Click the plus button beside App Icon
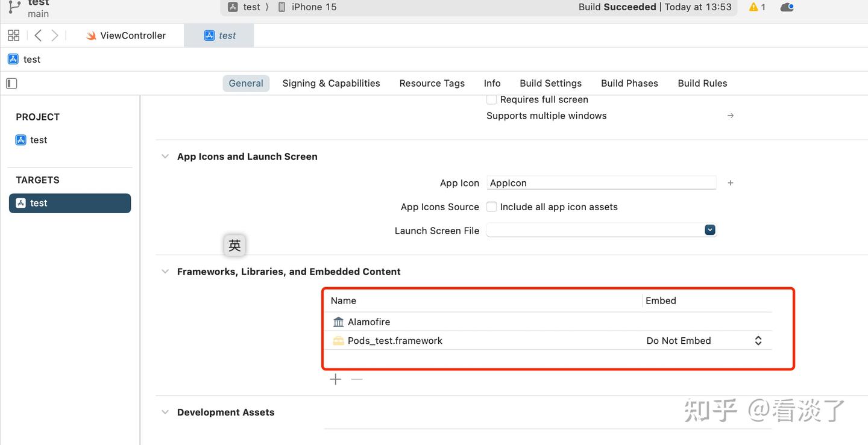 click(x=730, y=183)
